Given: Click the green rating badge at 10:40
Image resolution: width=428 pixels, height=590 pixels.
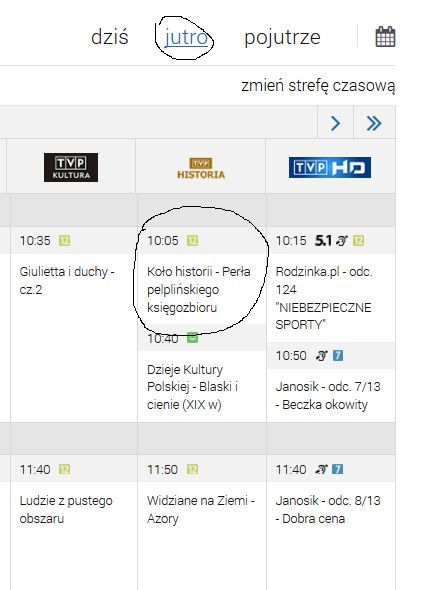Looking at the screenshot, I should 192,338.
